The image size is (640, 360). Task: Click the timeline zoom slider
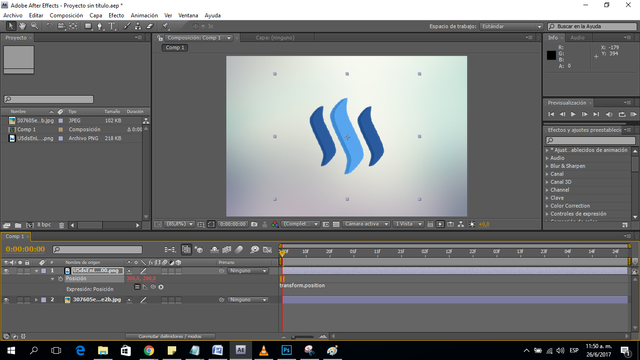[x=303, y=337]
